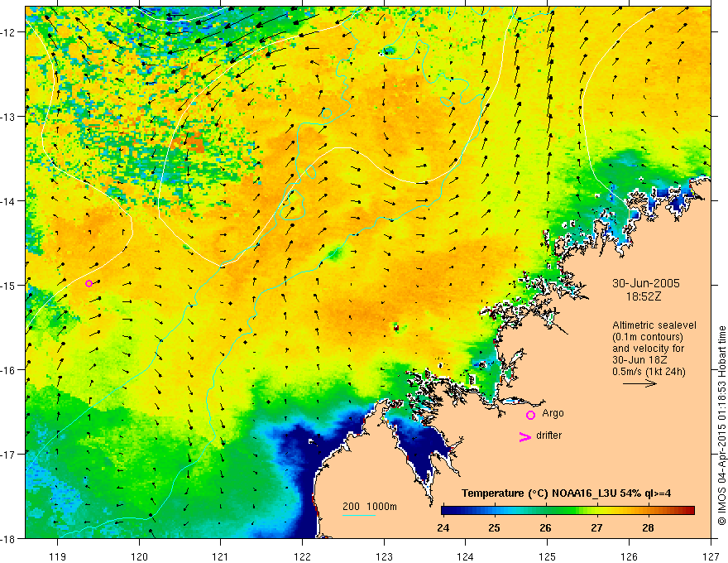Screen dimensions: 728x563
Task: Click the 'drifter' legend label
Action: (548, 435)
